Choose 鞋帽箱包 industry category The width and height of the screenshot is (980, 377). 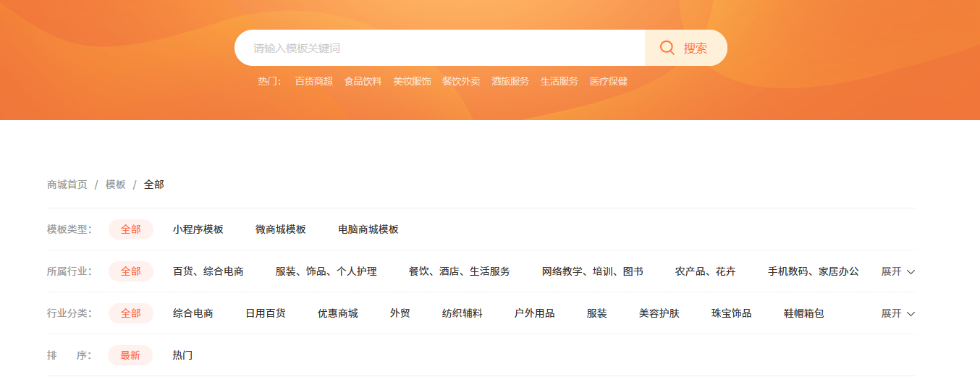(x=804, y=313)
